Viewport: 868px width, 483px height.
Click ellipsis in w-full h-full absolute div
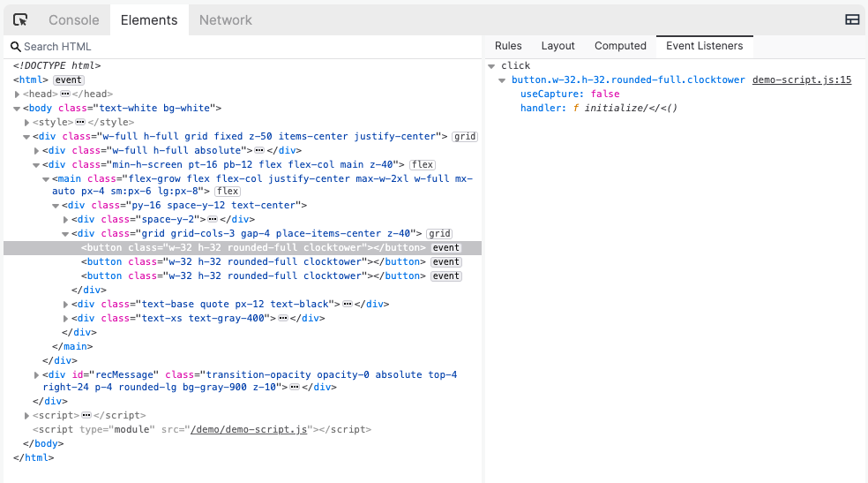tap(259, 150)
